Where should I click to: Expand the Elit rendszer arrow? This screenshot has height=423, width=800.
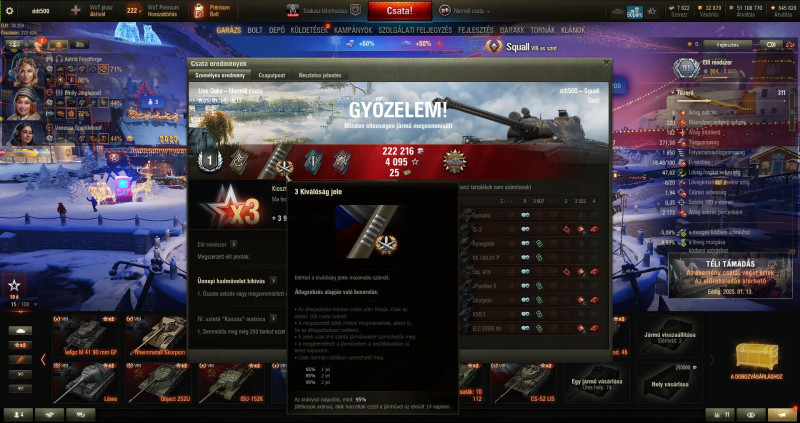click(234, 244)
